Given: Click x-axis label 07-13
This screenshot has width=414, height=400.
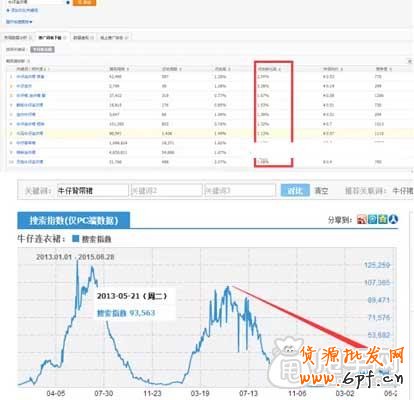Looking at the screenshot, I should coord(248,393).
